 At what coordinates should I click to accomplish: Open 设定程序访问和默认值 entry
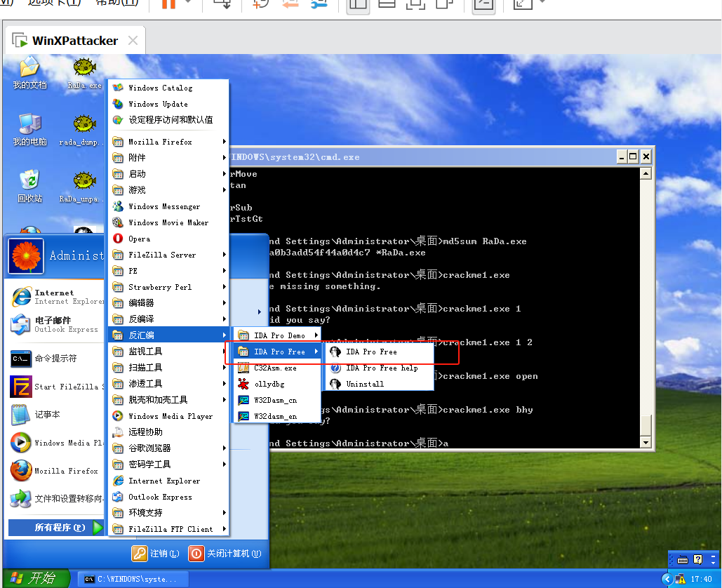pyautogui.click(x=168, y=120)
